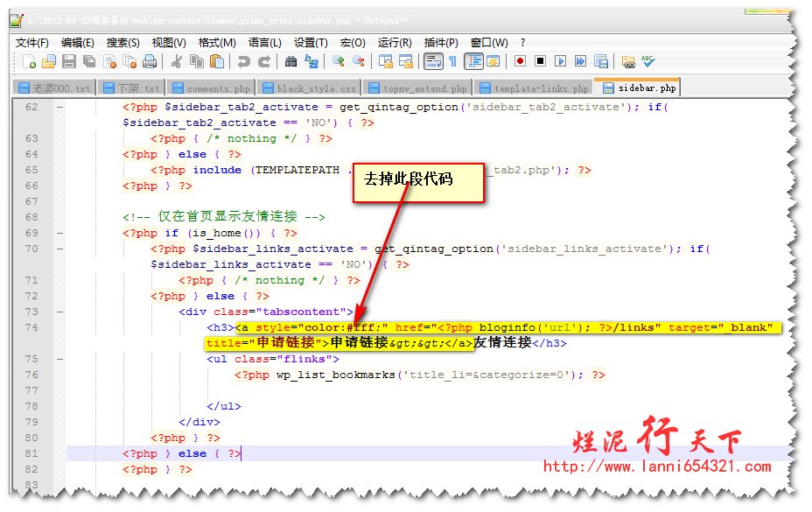Click line number 78 in the margin
The height and width of the screenshot is (512, 812).
click(31, 407)
